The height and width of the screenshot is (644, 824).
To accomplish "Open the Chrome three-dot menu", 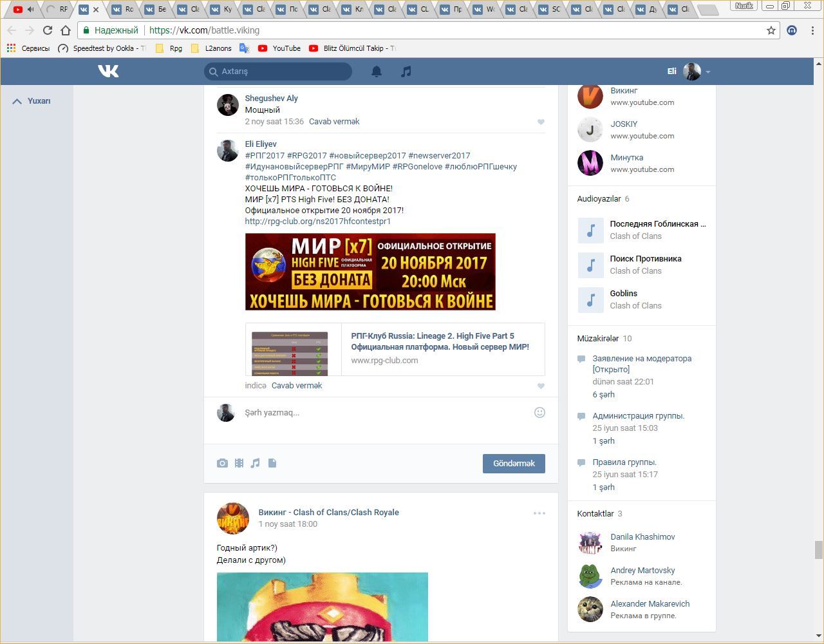I will [x=812, y=30].
